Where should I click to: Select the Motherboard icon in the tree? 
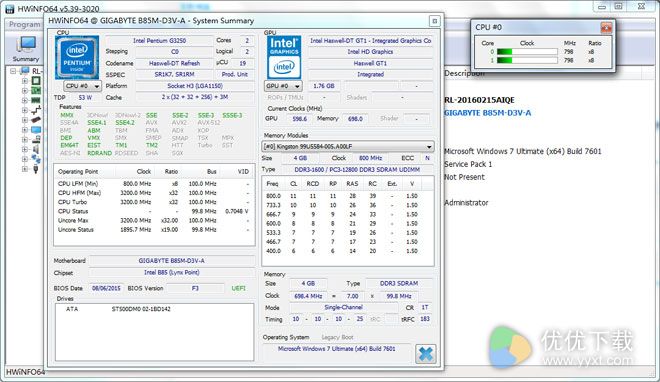click(x=36, y=90)
